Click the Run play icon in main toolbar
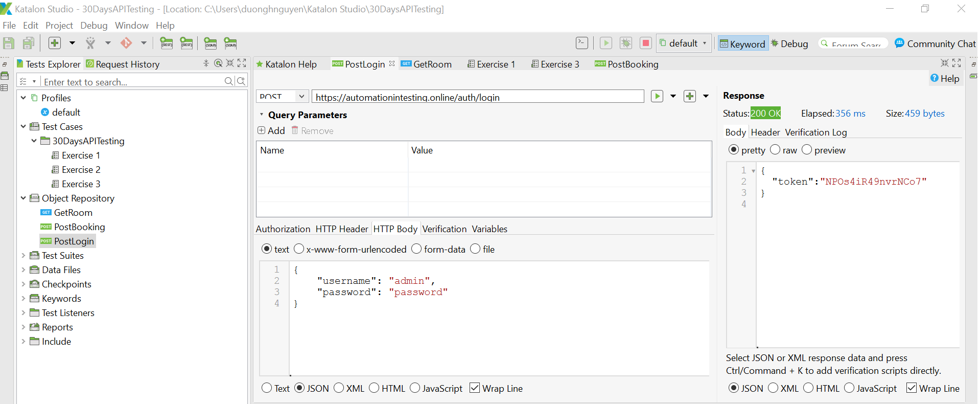The image size is (980, 404). [606, 43]
